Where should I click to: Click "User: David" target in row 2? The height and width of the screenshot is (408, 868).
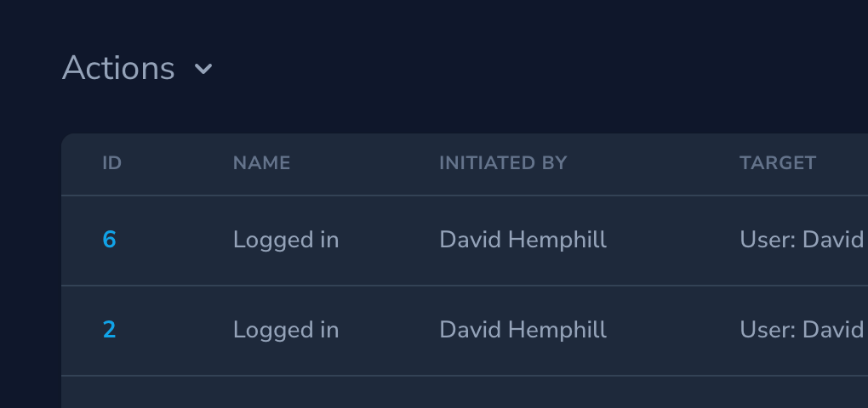point(802,330)
